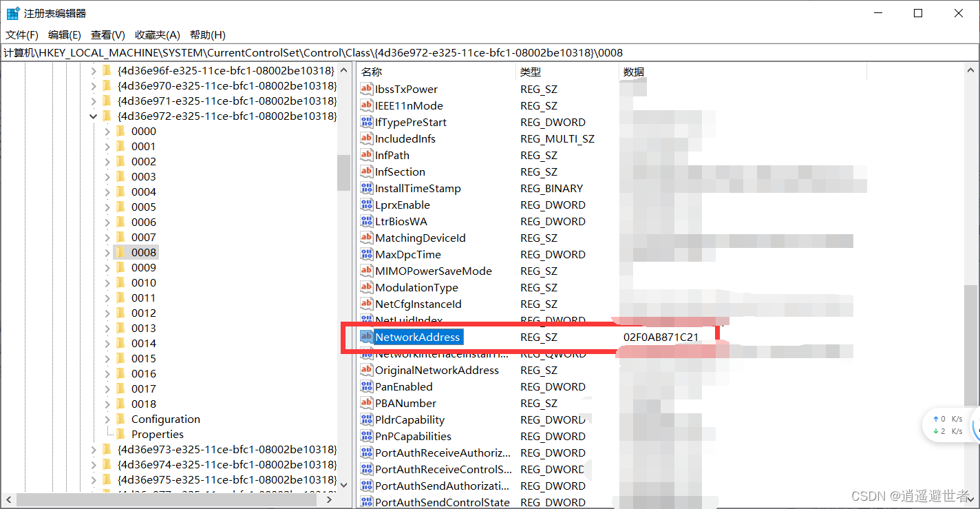Screen dimensions: 980x509
Task: Click the ab icon beside IbssTxPower
Action: (367, 89)
